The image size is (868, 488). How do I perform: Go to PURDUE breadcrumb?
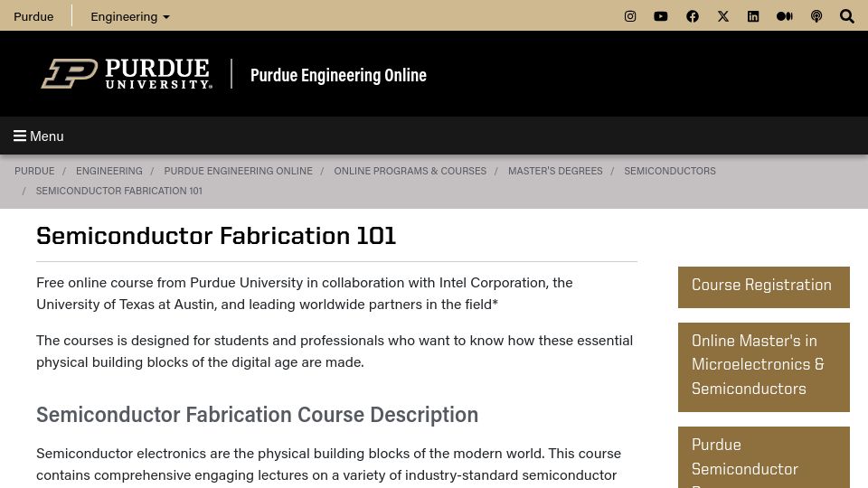[34, 171]
